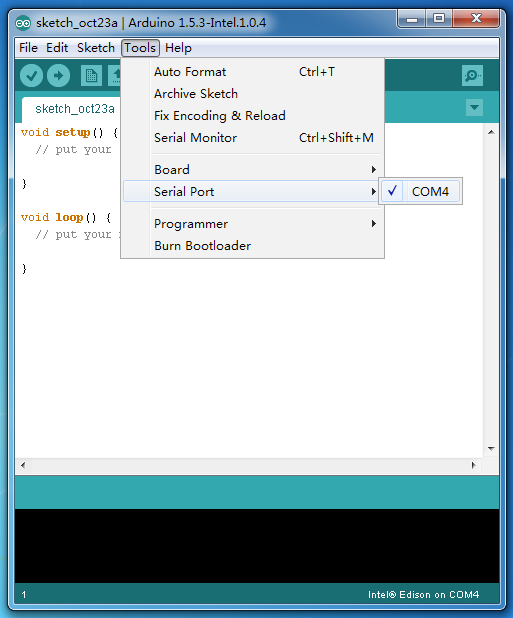Click the New sketch document icon
Screen dimensions: 513x618
click(91, 75)
